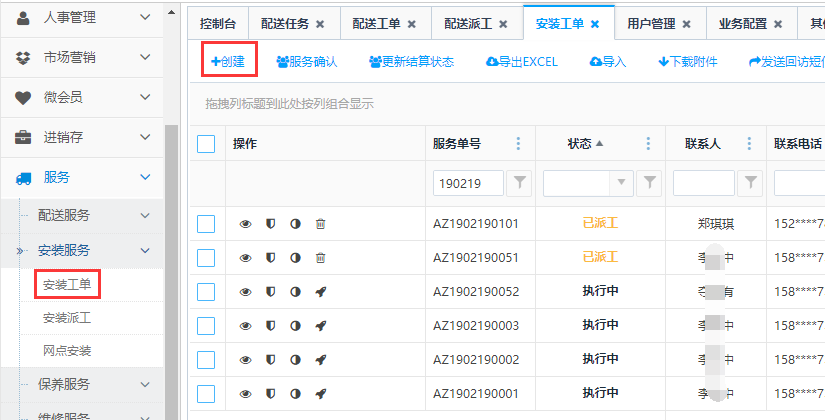Screen dimensions: 825x420
Task: Open 安装派工 in the sidebar
Action: tap(66, 318)
